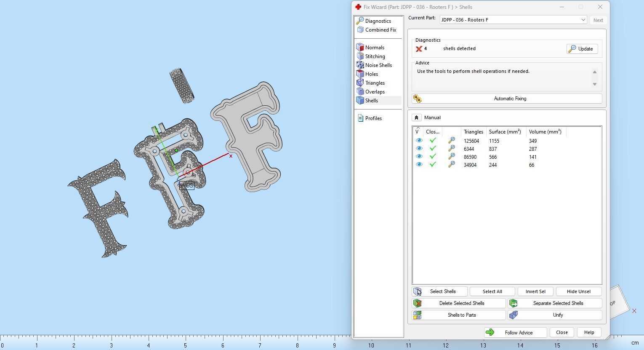Select the shell row with 125604 triangles
The image size is (644, 350).
pyautogui.click(x=507, y=141)
